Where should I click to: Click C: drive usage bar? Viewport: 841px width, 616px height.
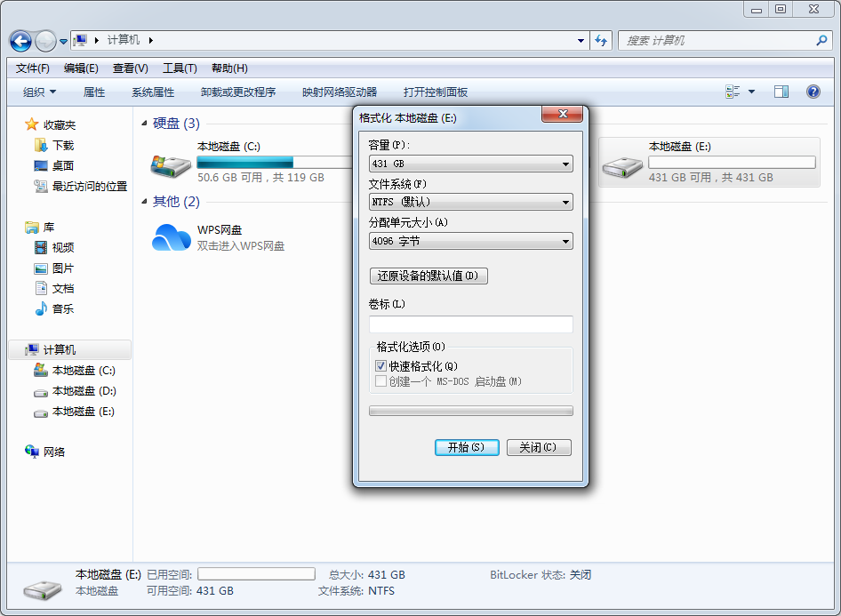274,162
